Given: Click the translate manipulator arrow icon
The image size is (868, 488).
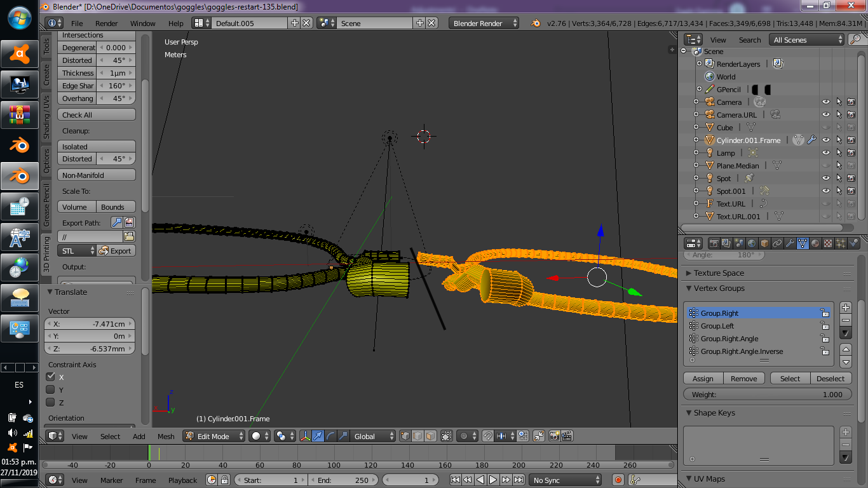Looking at the screenshot, I should pos(318,436).
